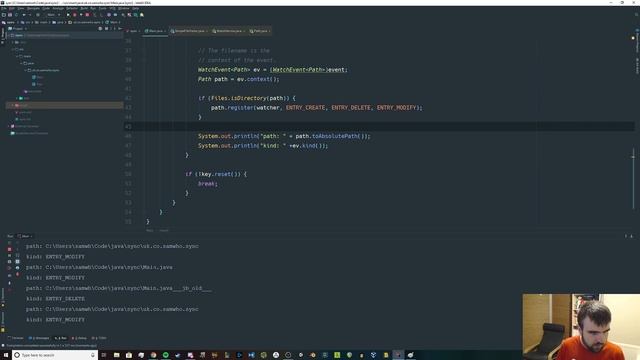Open the Terminal tool window tab
640x360 pixels.
coord(16,338)
